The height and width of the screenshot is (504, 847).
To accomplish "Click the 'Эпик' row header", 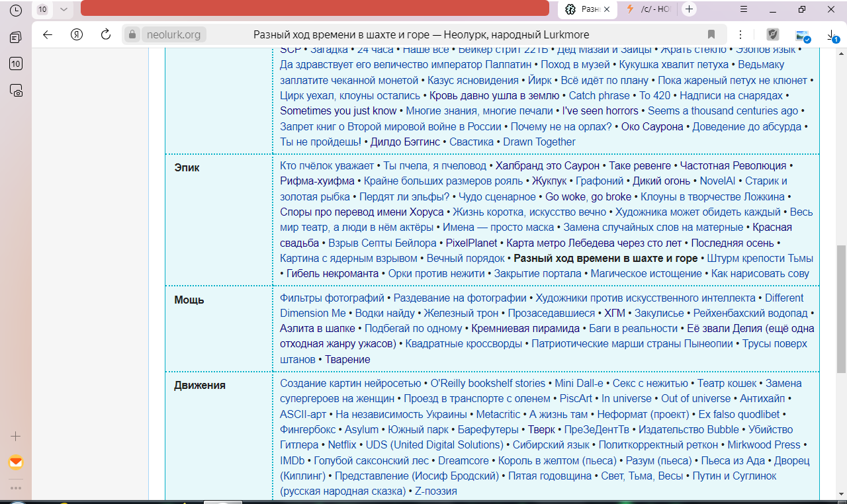I will click(187, 167).
